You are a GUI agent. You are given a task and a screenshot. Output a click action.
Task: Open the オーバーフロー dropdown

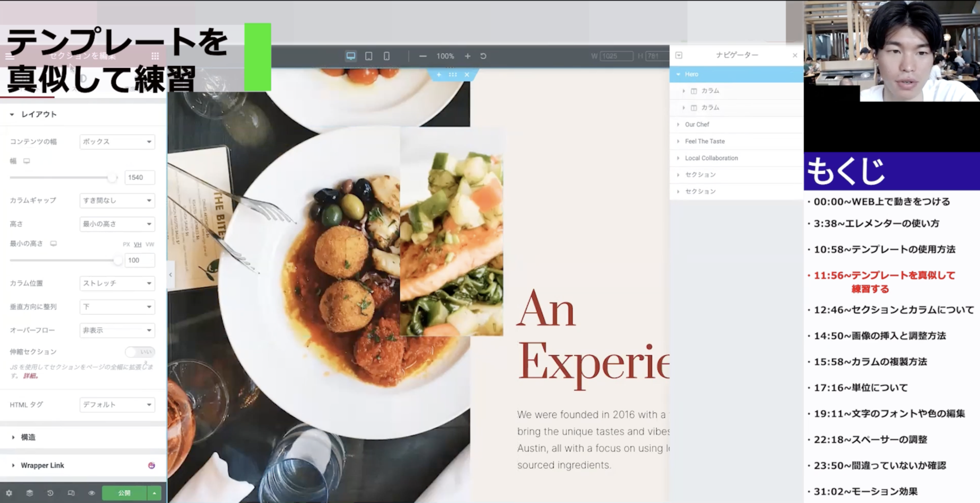(x=117, y=330)
